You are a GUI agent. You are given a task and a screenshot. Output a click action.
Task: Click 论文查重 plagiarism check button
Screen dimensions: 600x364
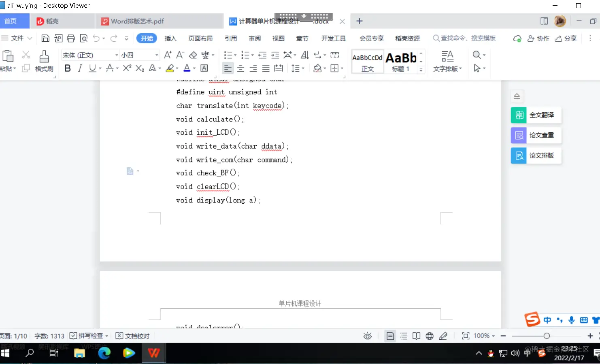[536, 135]
